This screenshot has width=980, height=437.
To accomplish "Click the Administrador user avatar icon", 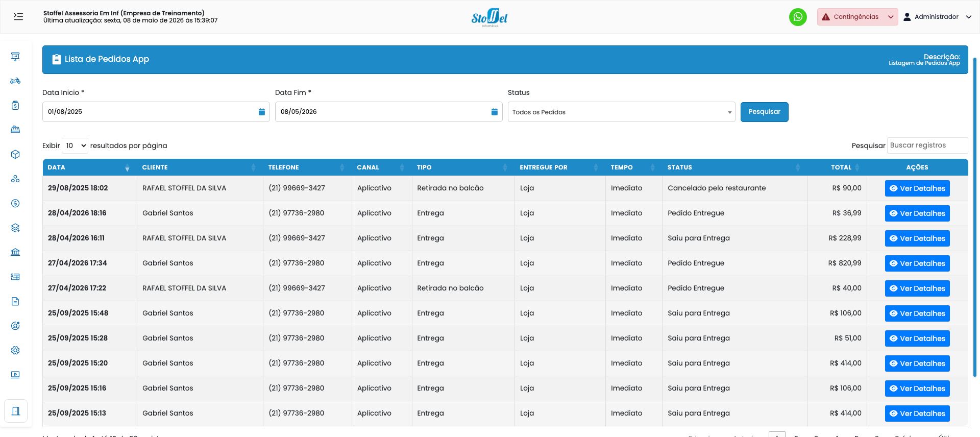I will pyautogui.click(x=907, y=17).
